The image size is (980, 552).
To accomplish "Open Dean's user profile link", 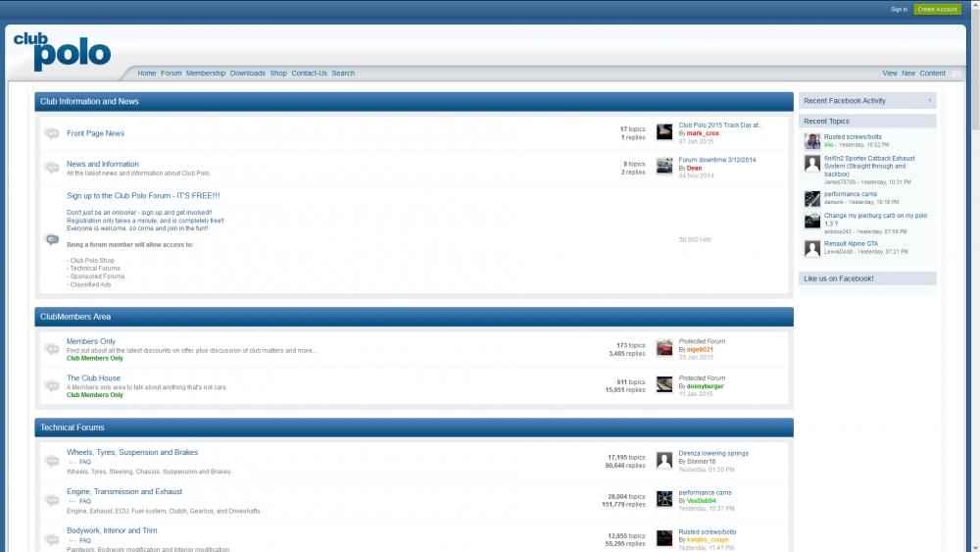I will [x=694, y=169].
